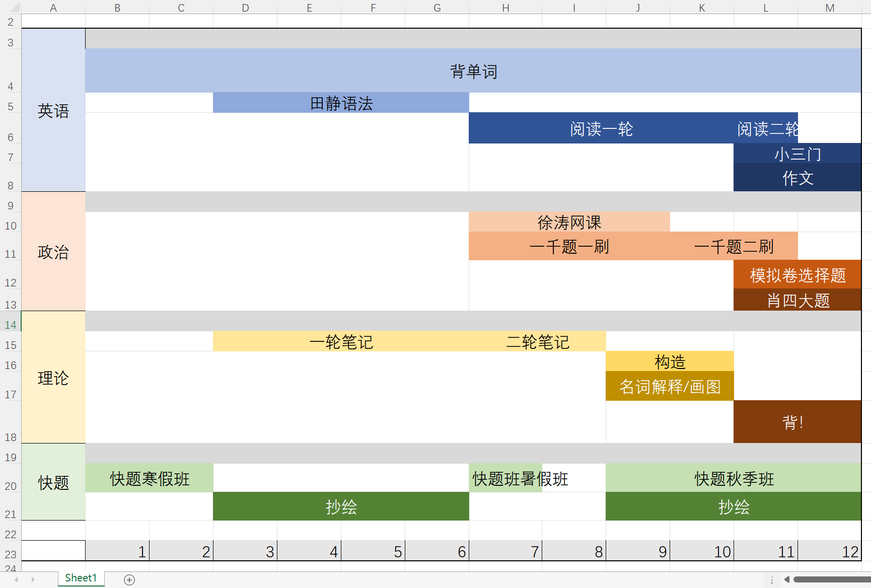
Task: Select the 快题秋季班 cell
Action: (734, 479)
